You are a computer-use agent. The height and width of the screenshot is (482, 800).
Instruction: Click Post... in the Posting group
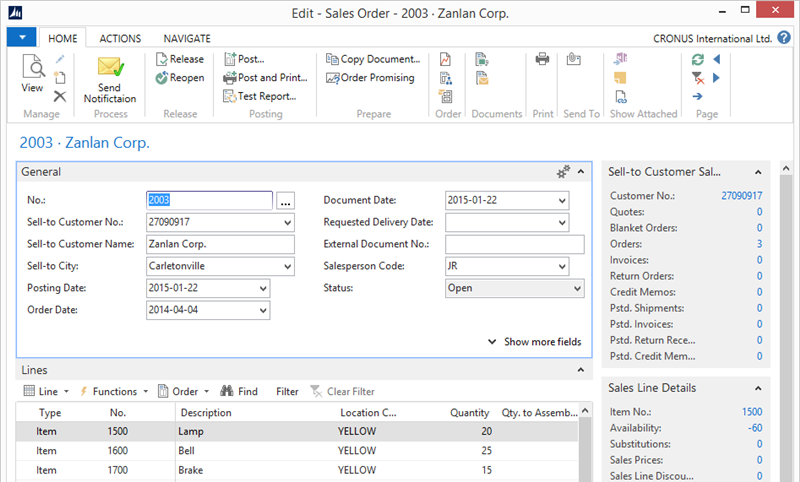tap(244, 59)
